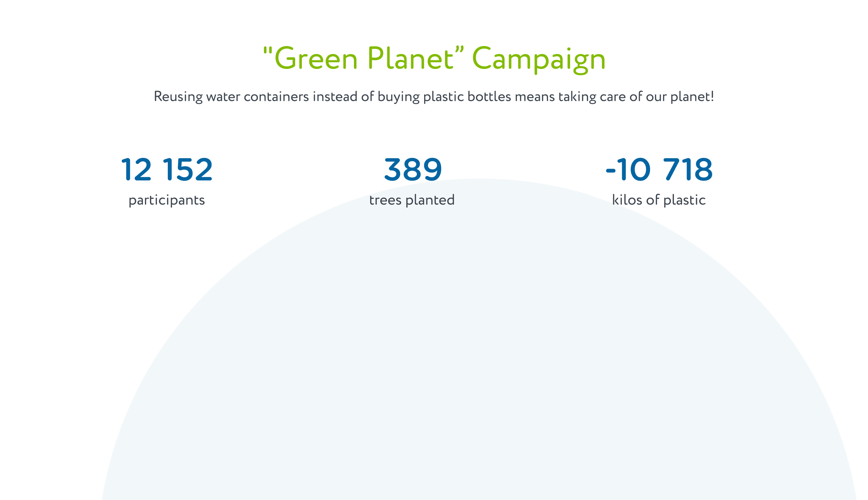Select the "participants" label

[167, 200]
